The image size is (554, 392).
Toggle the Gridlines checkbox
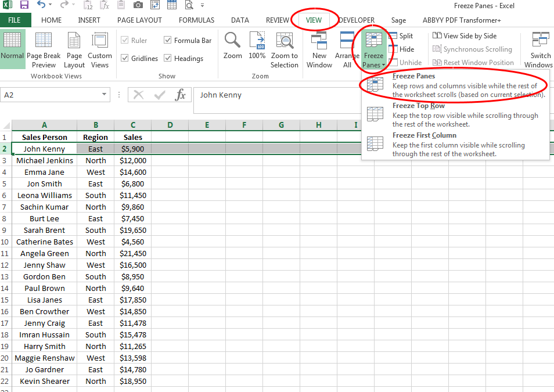click(124, 58)
